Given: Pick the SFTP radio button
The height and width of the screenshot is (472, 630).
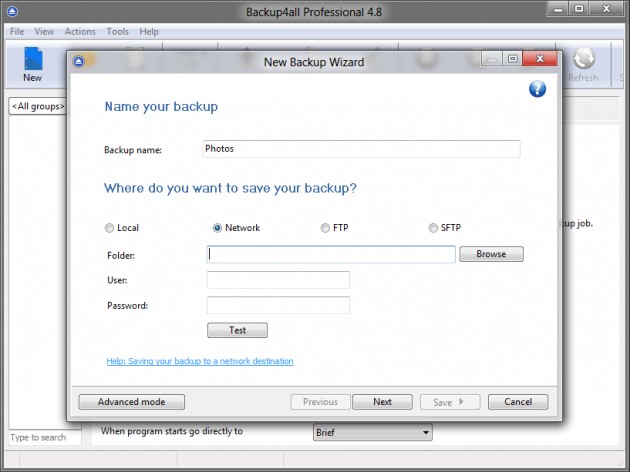Looking at the screenshot, I should click(433, 228).
